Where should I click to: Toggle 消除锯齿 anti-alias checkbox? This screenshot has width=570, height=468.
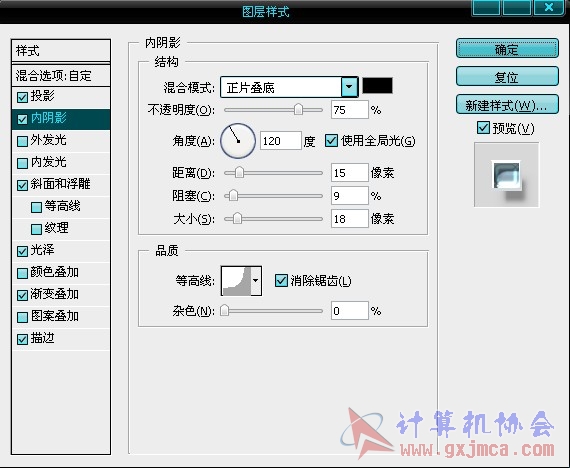click(281, 280)
